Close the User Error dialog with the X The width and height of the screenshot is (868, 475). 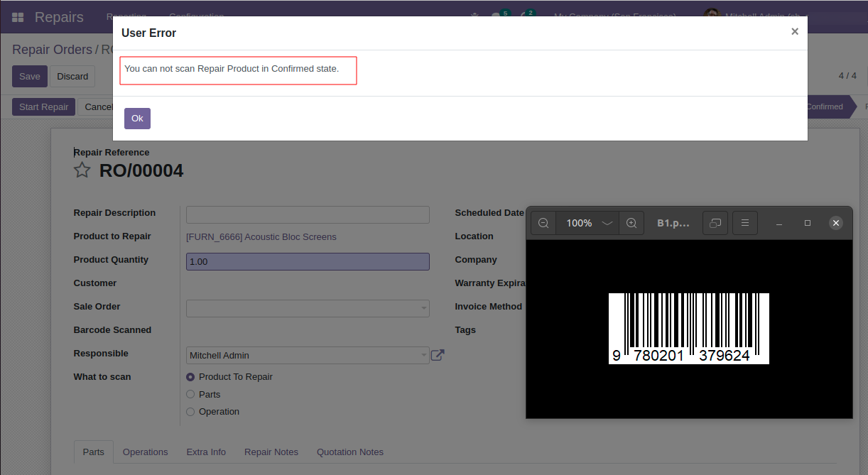click(x=795, y=31)
